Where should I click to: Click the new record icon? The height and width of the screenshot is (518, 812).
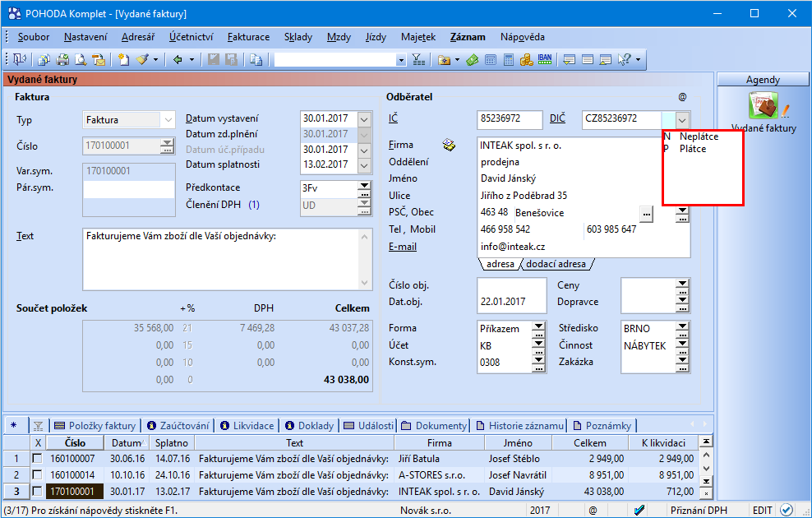tap(123, 59)
